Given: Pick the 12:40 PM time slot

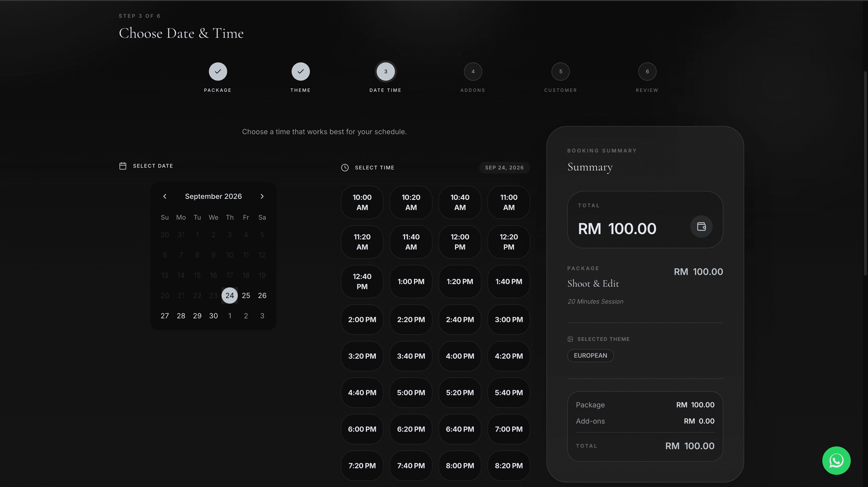Looking at the screenshot, I should (362, 282).
